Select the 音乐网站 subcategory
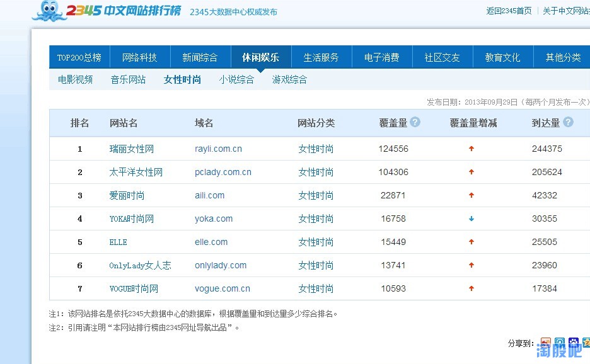 128,79
